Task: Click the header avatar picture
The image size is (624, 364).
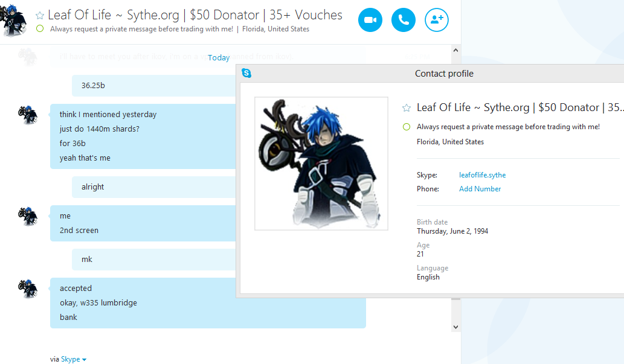Action: [x=13, y=20]
